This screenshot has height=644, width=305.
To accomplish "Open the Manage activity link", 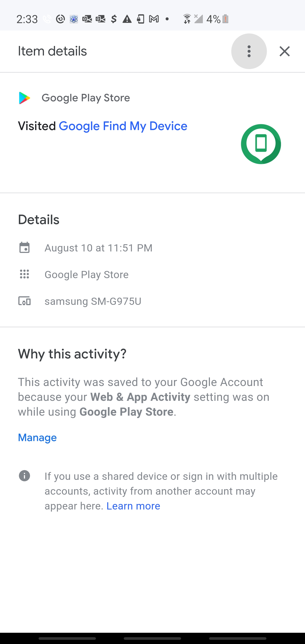I will coord(37,437).
